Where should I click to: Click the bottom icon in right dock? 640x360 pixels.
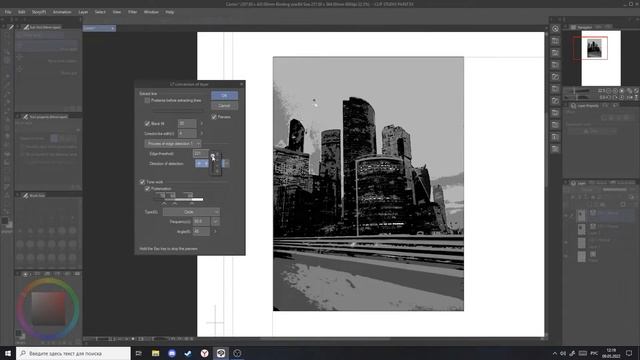[x=556, y=149]
